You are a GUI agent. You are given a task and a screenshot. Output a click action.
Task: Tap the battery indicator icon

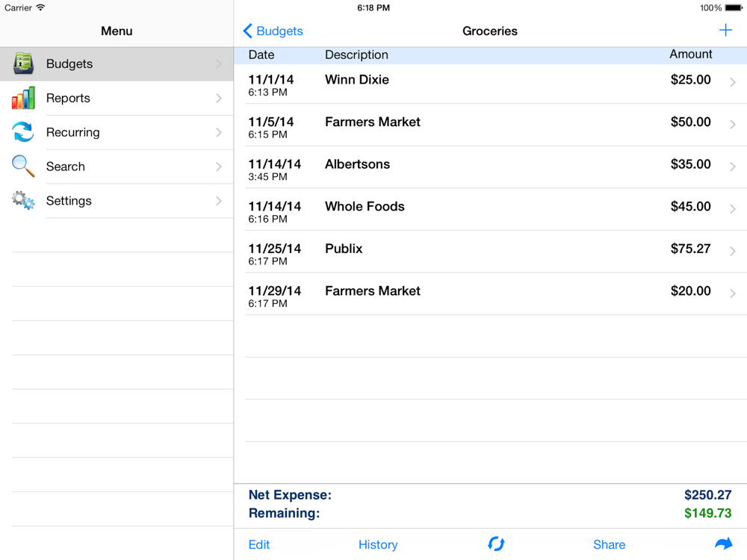734,7
